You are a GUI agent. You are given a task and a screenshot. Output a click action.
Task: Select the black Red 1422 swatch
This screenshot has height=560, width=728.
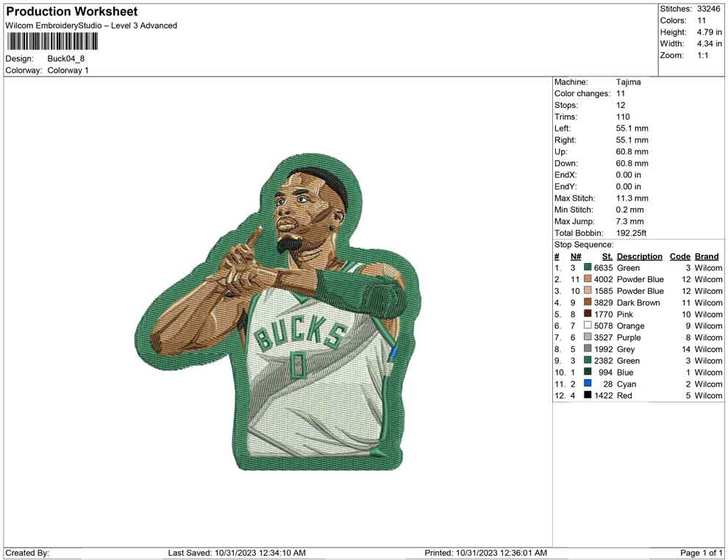588,395
